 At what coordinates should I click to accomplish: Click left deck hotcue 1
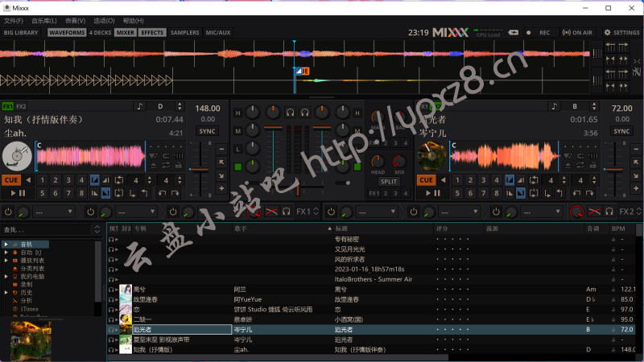pos(43,180)
